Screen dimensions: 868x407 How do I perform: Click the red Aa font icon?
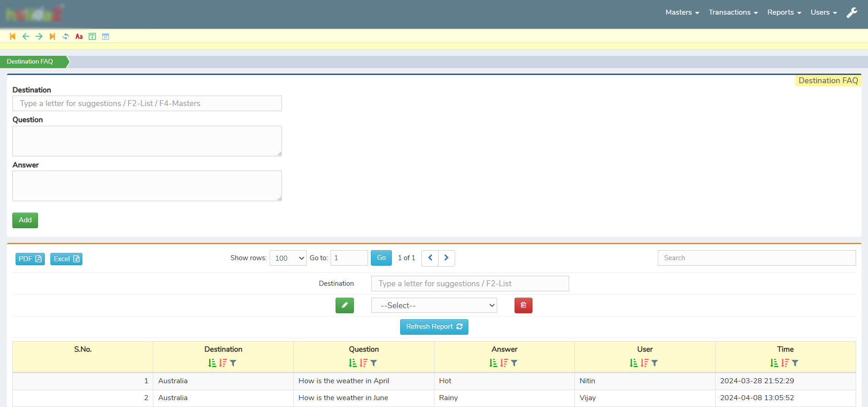click(x=79, y=37)
